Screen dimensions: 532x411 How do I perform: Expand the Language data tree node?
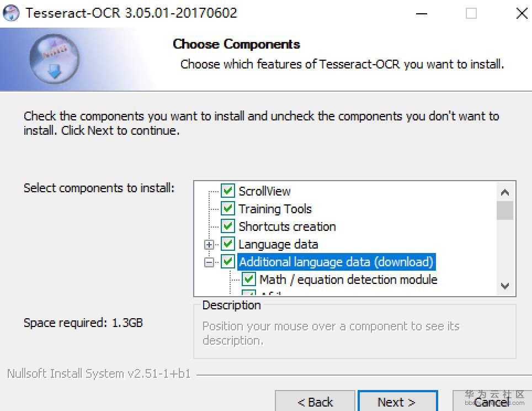tap(209, 245)
